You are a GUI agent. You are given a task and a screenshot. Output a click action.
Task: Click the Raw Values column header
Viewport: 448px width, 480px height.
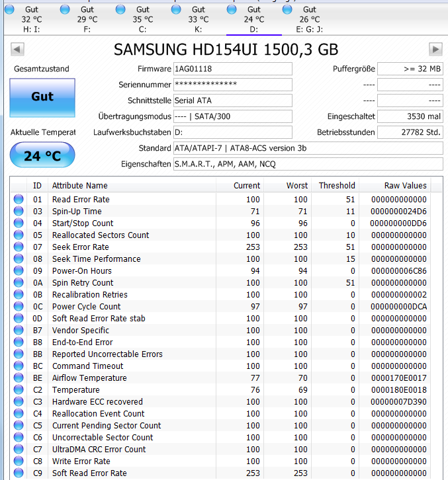click(394, 186)
